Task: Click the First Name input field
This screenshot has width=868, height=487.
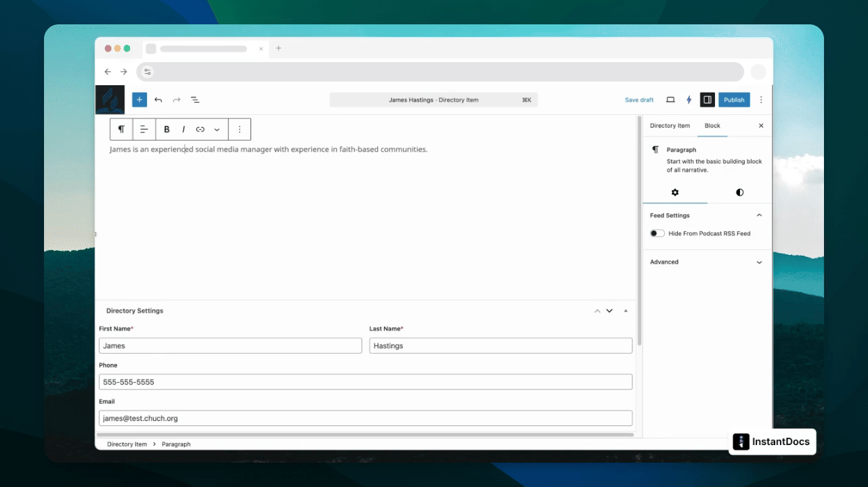Action: (x=230, y=346)
